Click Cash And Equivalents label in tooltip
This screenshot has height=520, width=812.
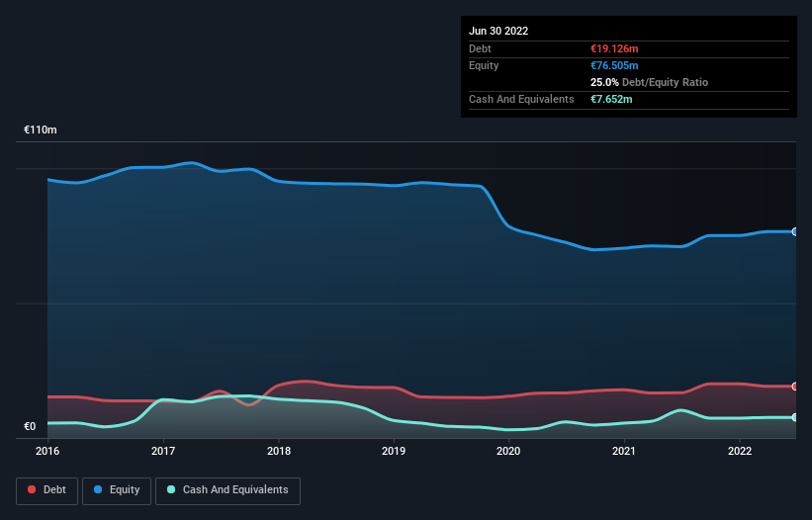521,99
